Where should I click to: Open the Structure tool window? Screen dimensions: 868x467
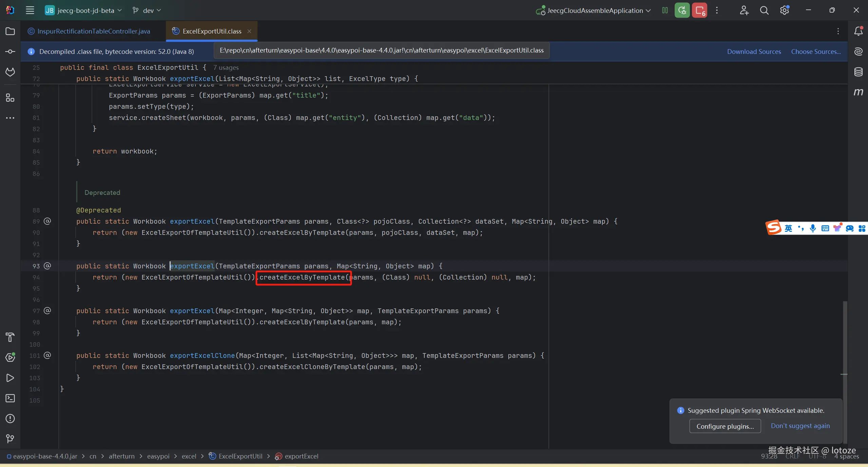10,98
